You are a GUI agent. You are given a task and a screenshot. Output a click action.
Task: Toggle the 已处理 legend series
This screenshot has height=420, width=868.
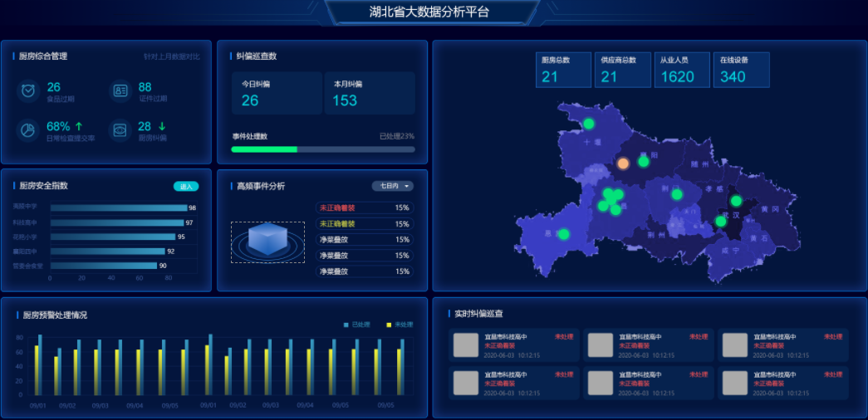pos(357,325)
